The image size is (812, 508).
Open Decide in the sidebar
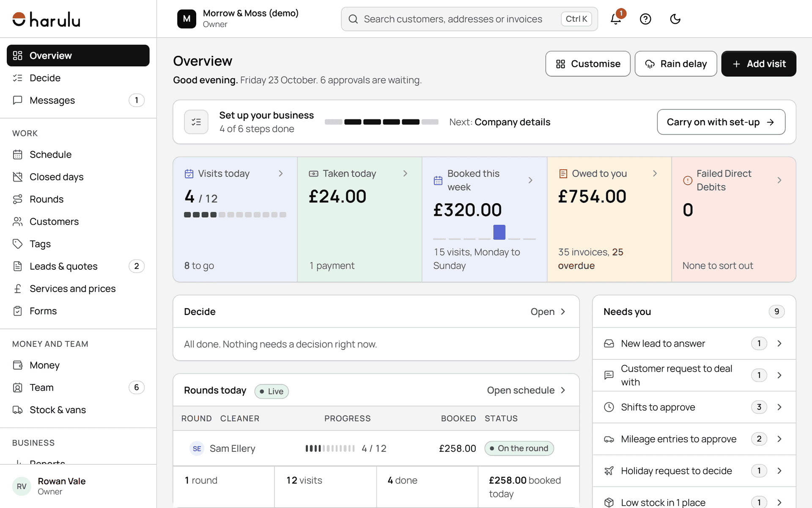(78, 78)
